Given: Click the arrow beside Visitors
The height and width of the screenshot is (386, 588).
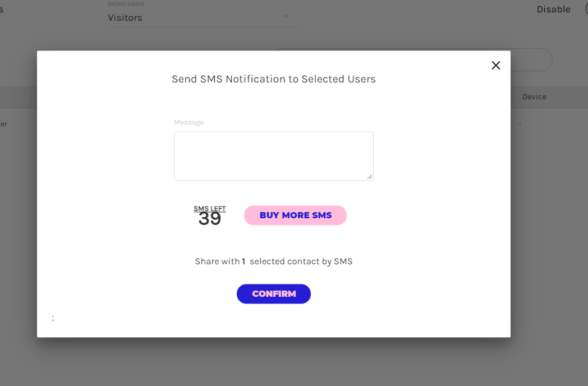Looking at the screenshot, I should click(286, 16).
